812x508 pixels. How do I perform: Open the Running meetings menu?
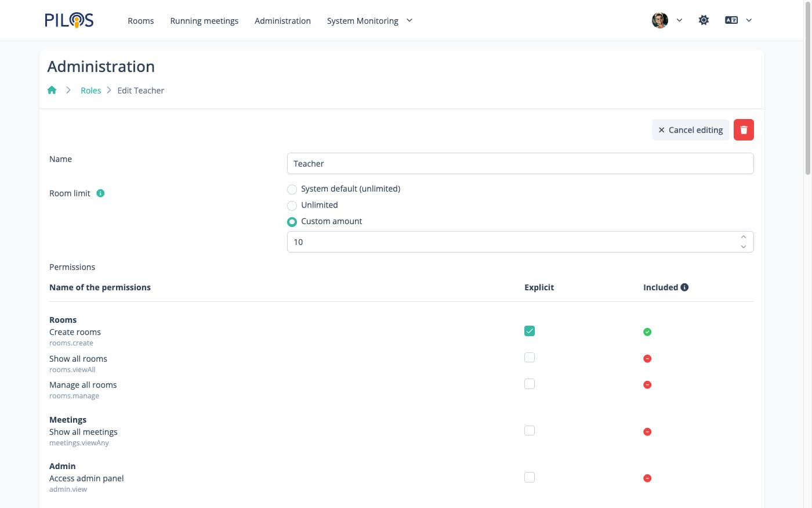[x=204, y=21]
